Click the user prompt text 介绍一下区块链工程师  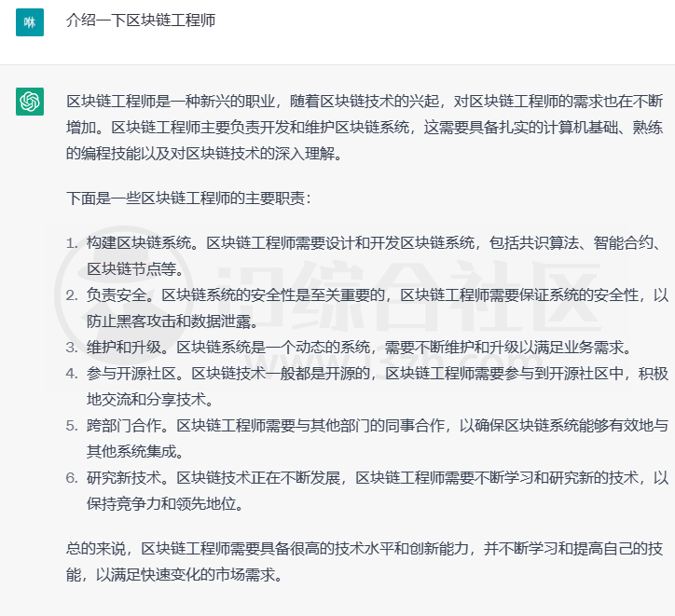141,21
